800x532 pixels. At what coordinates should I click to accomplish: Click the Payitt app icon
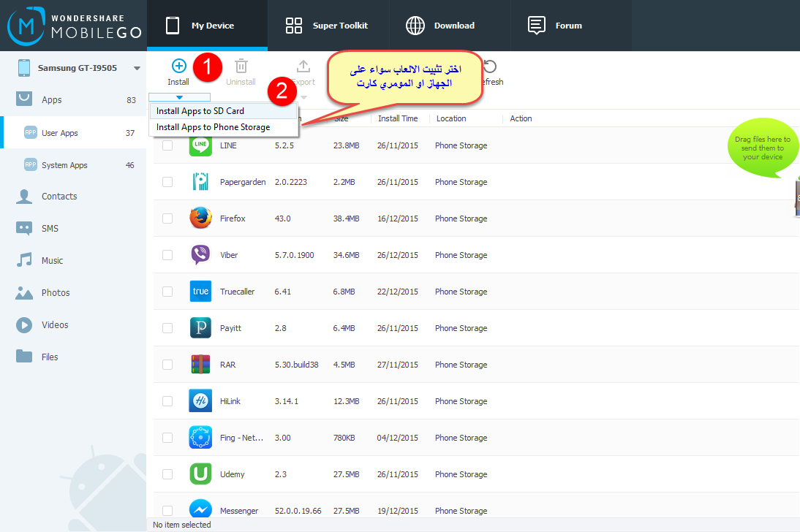200,328
